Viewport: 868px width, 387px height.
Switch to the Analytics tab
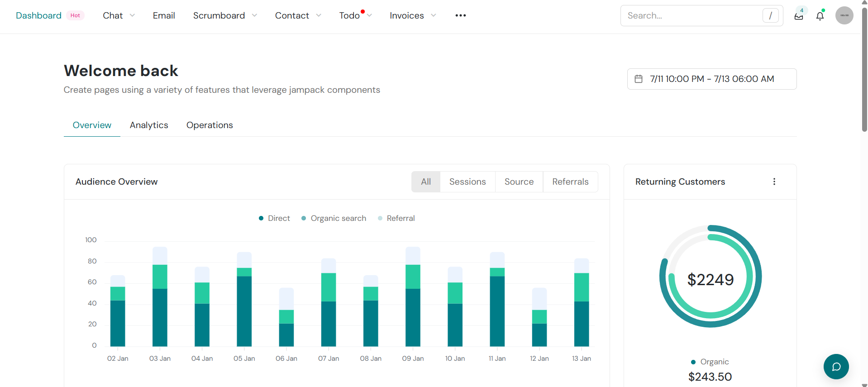(x=149, y=125)
